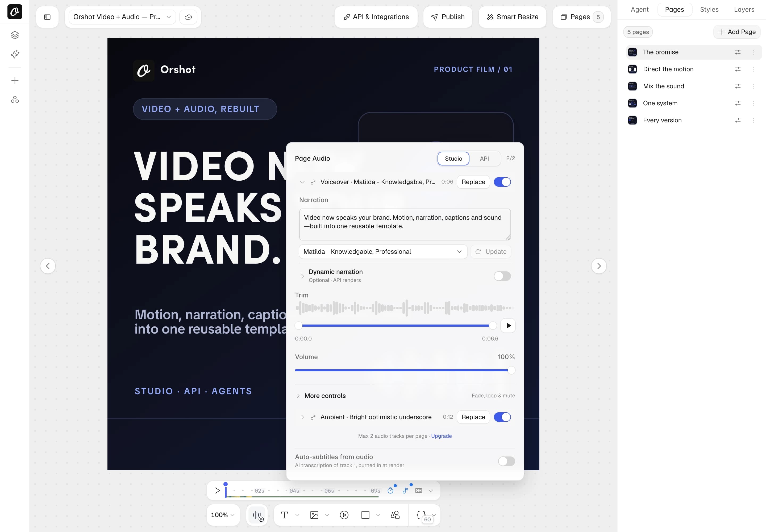Select the Rectangle shape tool
The width and height of the screenshot is (766, 532).
(365, 515)
